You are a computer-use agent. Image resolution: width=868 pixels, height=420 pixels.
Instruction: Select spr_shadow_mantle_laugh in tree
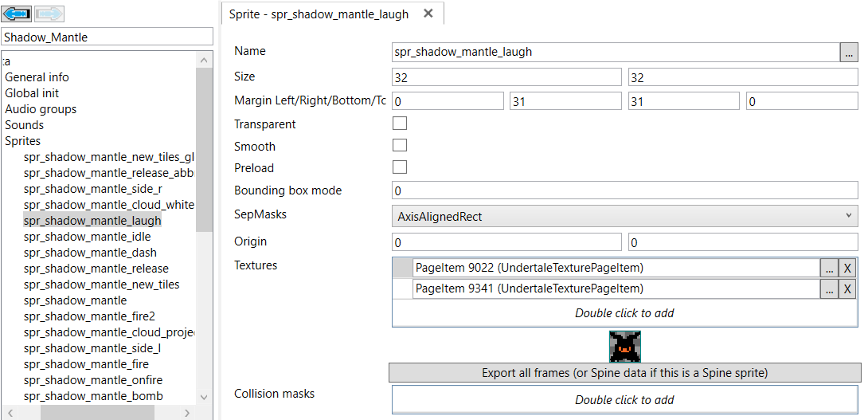click(92, 221)
